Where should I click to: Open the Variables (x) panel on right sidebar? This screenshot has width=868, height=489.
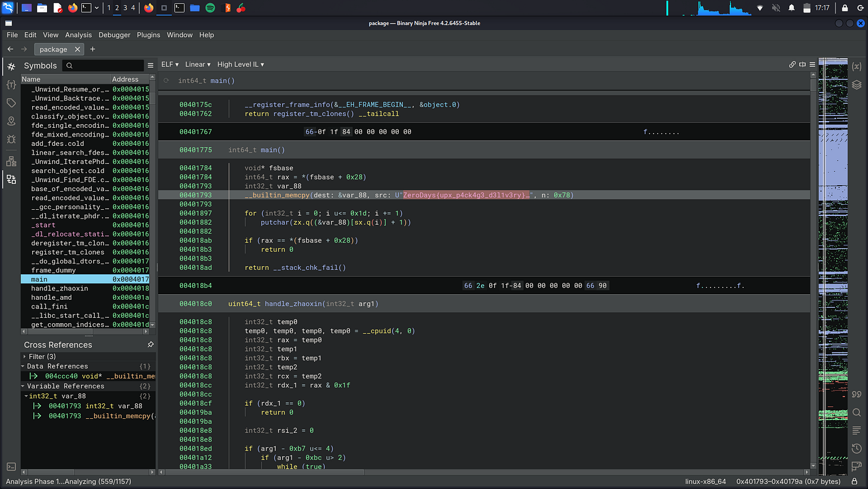857,66
